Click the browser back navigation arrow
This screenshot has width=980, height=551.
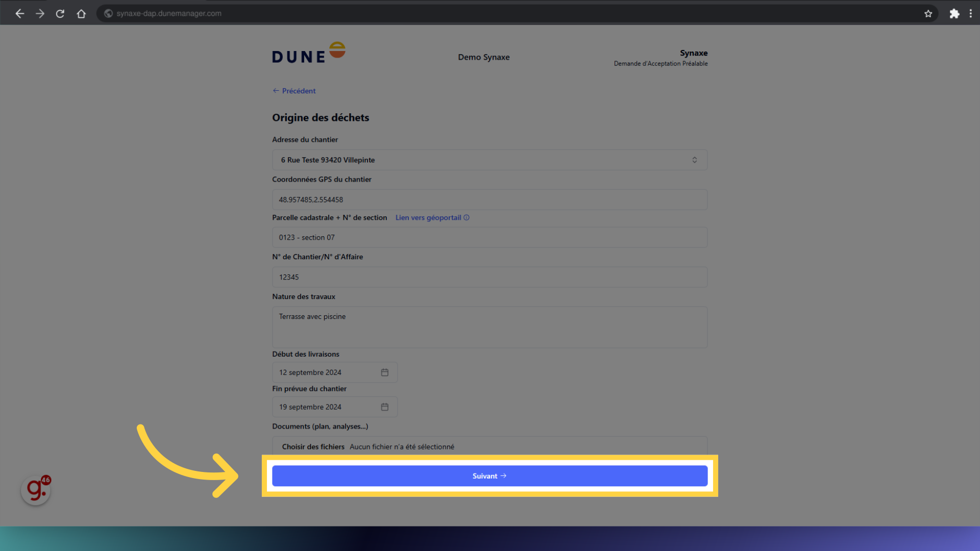pos(19,13)
